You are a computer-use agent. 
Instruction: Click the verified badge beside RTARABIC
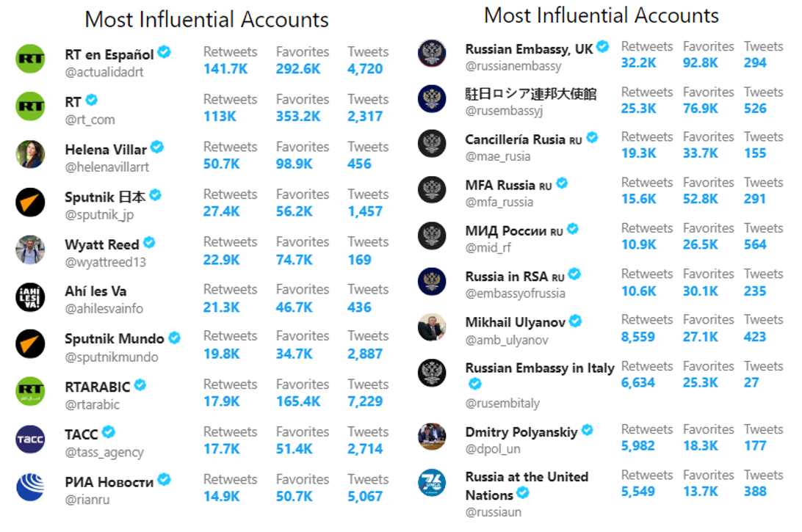140,385
